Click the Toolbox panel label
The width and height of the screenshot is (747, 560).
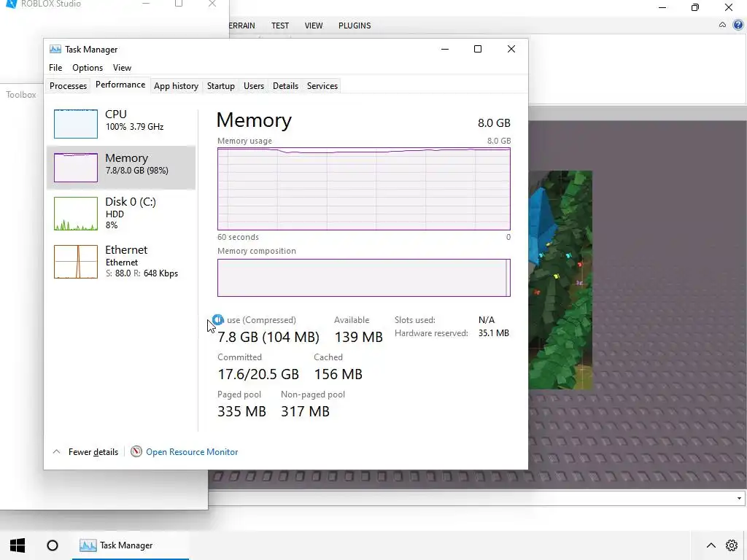click(21, 95)
